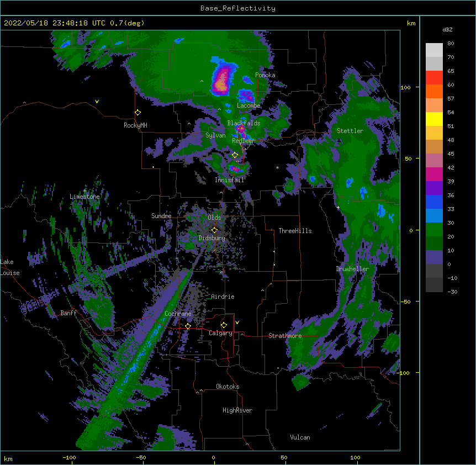Click the Cochrane town label
This screenshot has width=476, height=465.
[178, 314]
